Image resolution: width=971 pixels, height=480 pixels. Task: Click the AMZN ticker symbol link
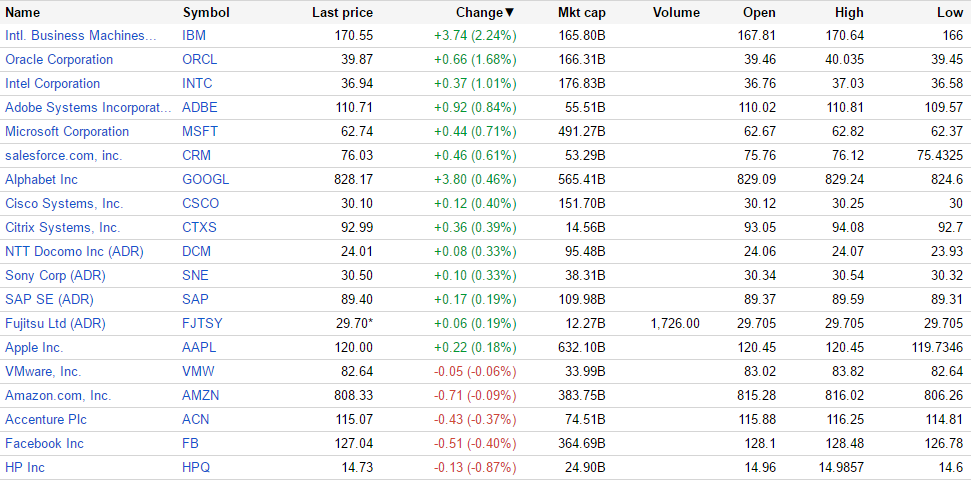200,396
